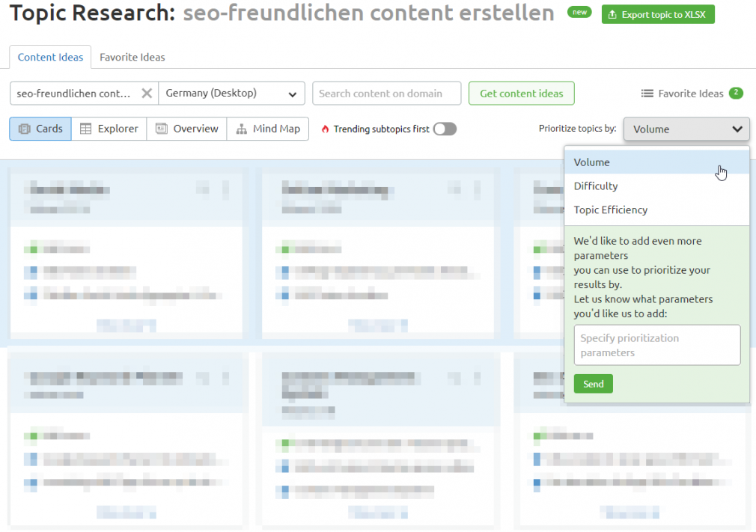Click the Overview page icon
756x532 pixels.
pos(161,129)
